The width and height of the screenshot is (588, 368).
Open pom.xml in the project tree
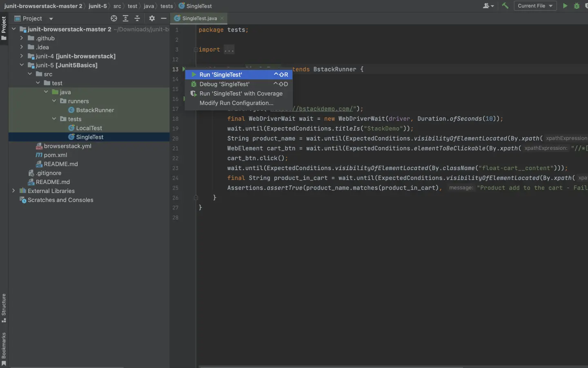(x=55, y=155)
